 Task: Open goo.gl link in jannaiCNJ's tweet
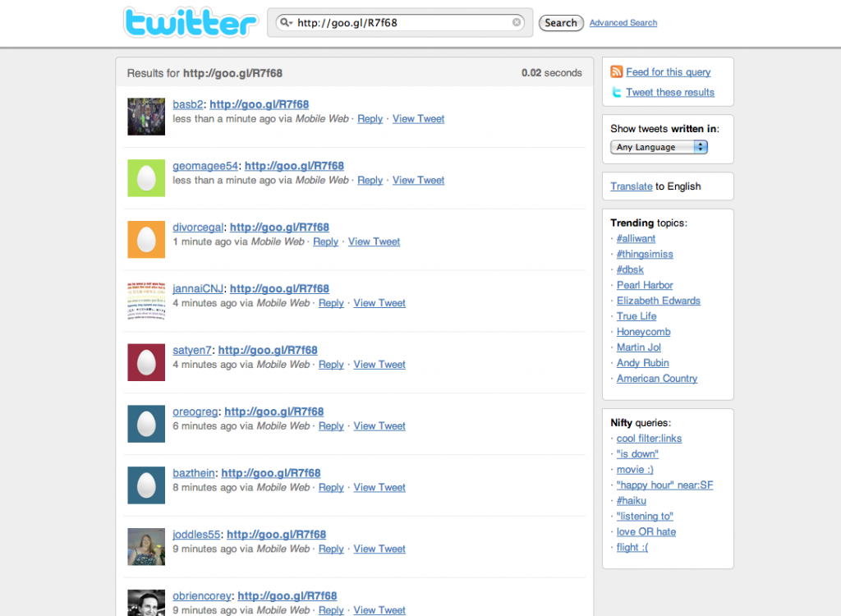(279, 288)
